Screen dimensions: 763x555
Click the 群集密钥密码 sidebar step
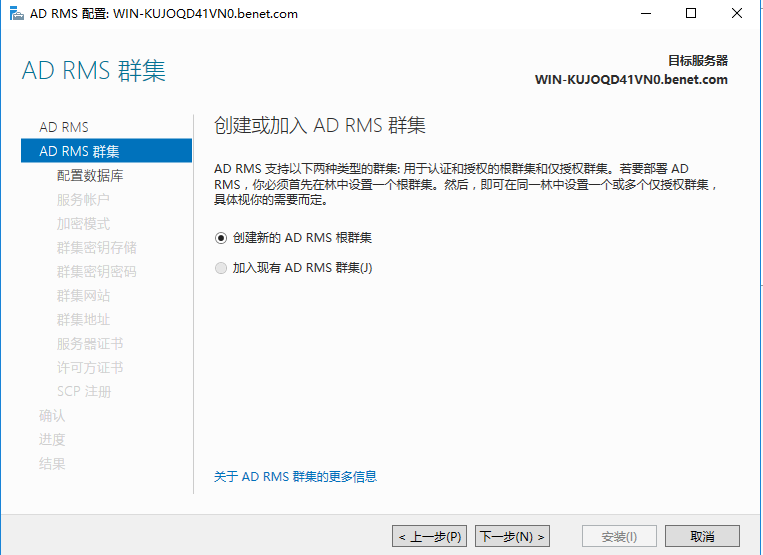tap(96, 271)
